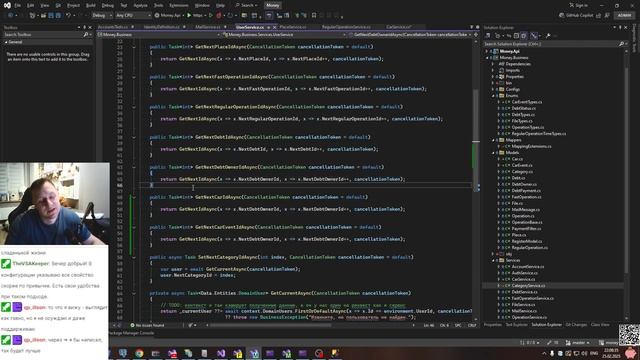Select MappingExtensions.cs file
The width and height of the screenshot is (640, 360).
tap(531, 147)
